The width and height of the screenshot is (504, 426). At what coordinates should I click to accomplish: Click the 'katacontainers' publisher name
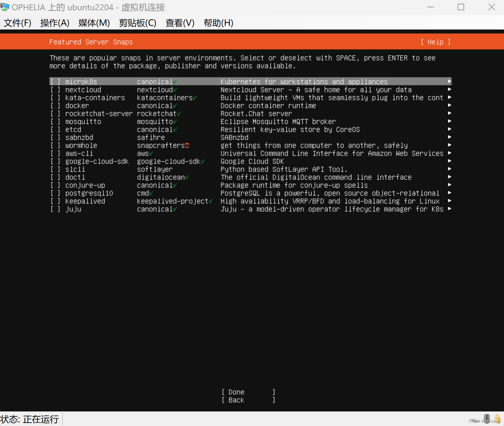[x=165, y=97]
